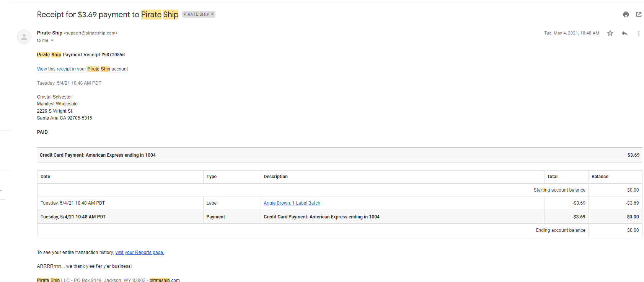644x282 pixels.
Task: Open the email in a new window
Action: (639, 15)
